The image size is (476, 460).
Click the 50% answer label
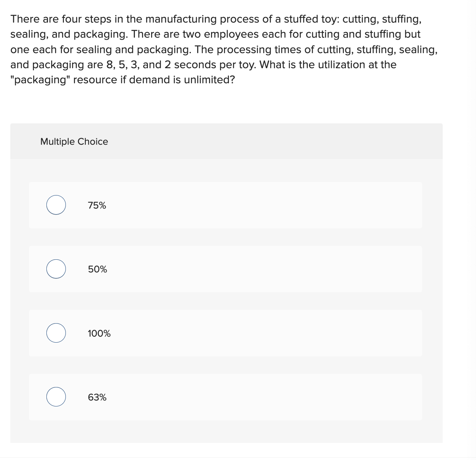[x=97, y=269]
